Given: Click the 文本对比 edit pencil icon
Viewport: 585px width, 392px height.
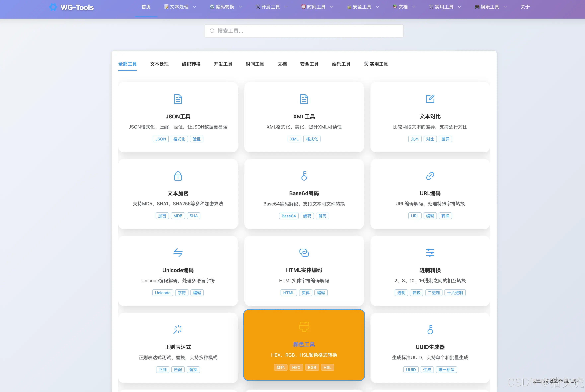Looking at the screenshot, I should tap(430, 99).
